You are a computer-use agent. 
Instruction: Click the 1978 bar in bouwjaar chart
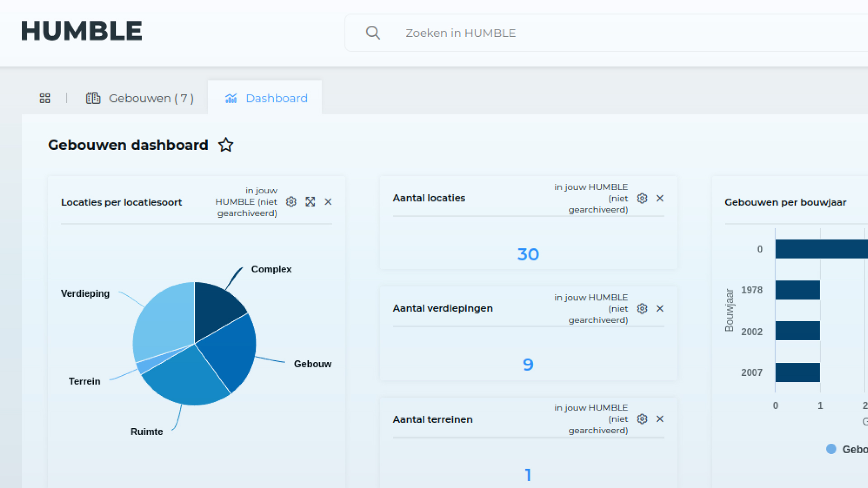point(797,290)
